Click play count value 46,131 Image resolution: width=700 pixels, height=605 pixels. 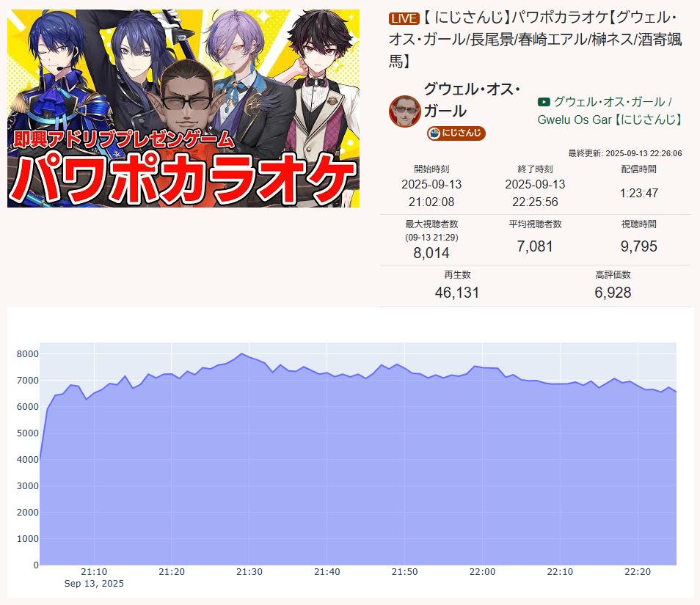[x=457, y=293]
